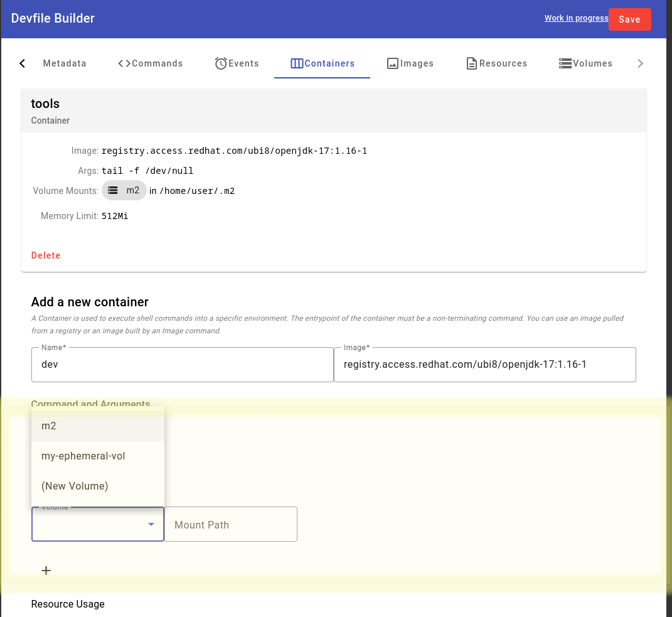Switch to the Metadata tab
Image resolution: width=672 pixels, height=617 pixels.
64,63
